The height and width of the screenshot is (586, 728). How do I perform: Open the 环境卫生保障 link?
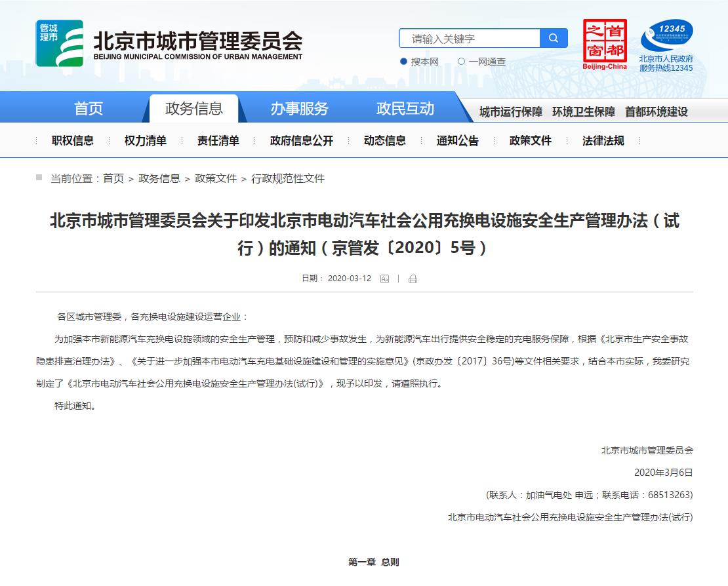(584, 112)
